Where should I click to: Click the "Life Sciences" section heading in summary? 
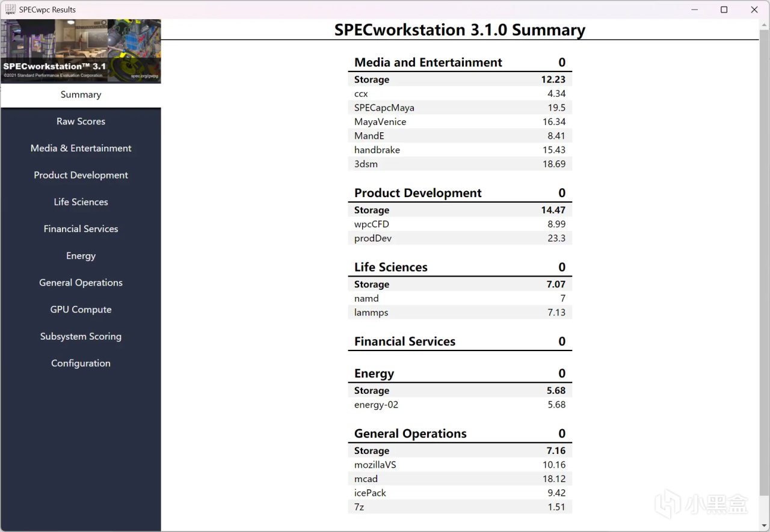click(391, 268)
